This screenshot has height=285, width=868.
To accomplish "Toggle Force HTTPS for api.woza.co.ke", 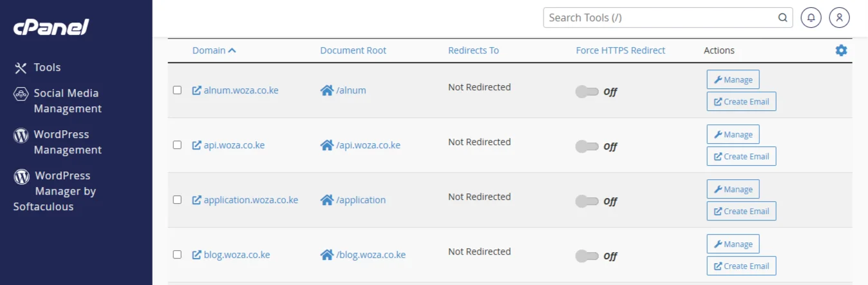I will click(587, 146).
